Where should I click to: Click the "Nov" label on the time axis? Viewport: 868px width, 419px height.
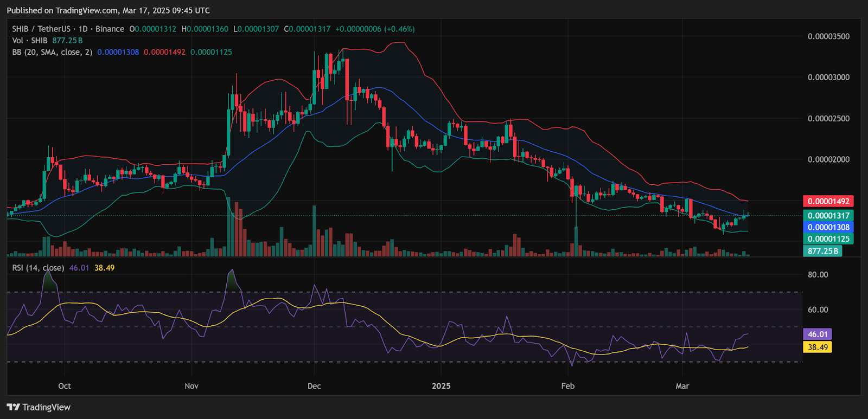[x=192, y=386]
